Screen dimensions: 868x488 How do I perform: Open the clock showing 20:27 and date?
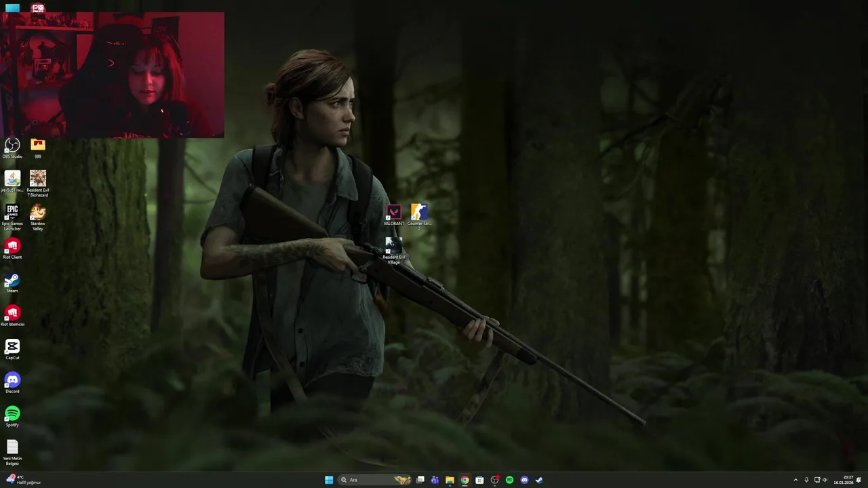pos(843,480)
